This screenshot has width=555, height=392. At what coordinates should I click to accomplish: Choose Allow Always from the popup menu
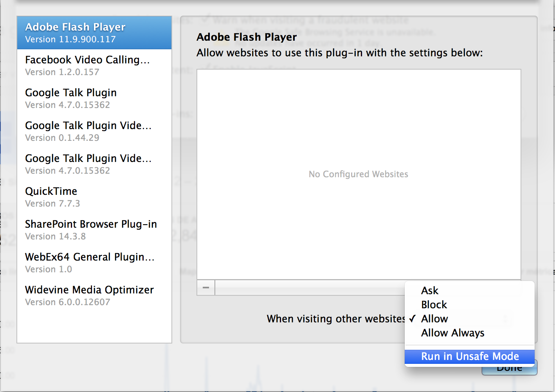pos(452,333)
